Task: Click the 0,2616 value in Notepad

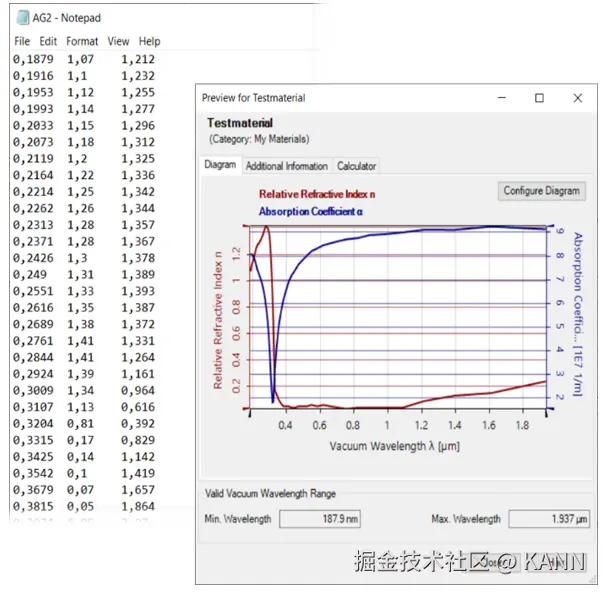Action: (x=33, y=308)
